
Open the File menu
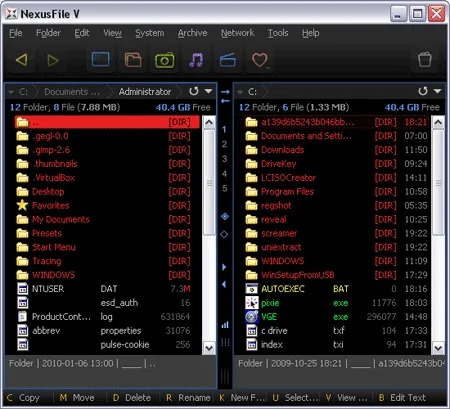(x=16, y=33)
